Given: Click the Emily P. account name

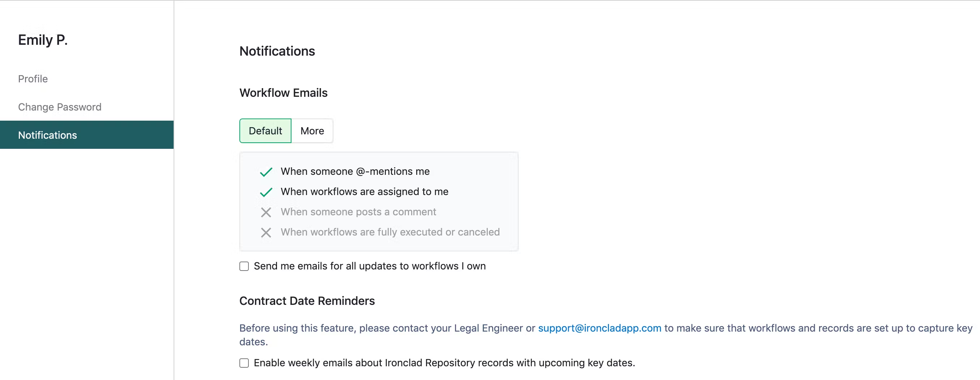Looking at the screenshot, I should coord(43,40).
